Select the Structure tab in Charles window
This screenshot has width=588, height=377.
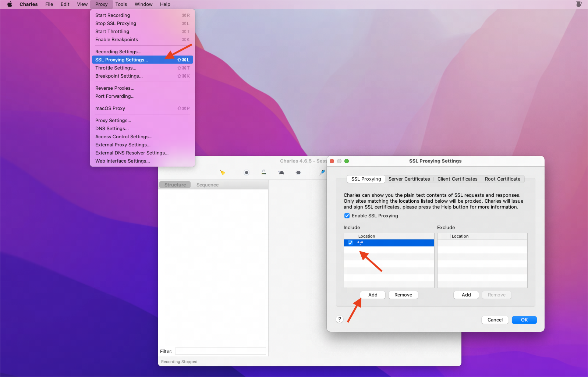[175, 185]
